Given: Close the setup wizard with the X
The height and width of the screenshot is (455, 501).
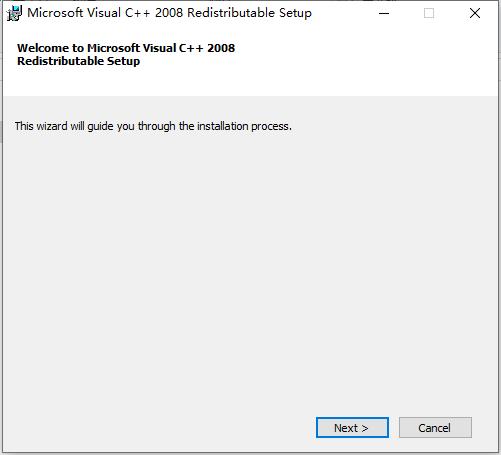Looking at the screenshot, I should pyautogui.click(x=475, y=13).
